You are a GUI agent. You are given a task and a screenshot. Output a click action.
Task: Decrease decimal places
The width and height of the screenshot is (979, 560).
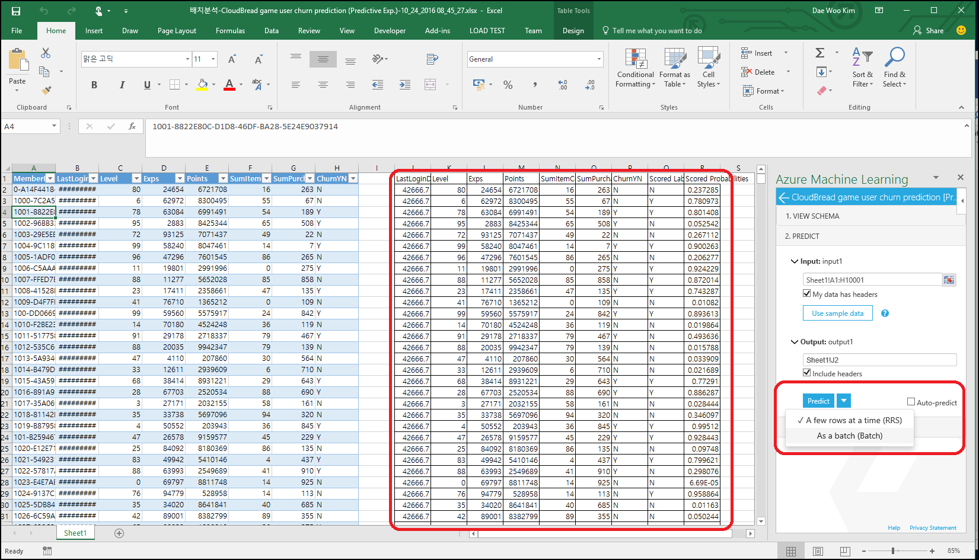pyautogui.click(x=589, y=85)
